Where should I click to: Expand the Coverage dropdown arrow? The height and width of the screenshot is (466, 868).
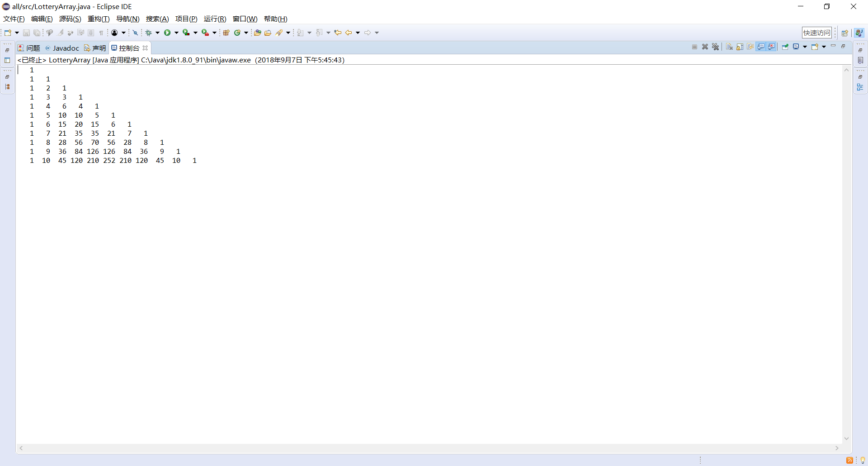tap(195, 33)
